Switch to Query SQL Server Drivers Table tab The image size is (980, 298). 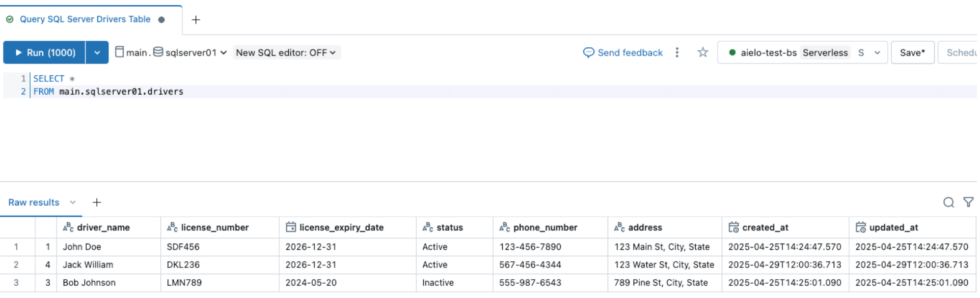85,19
